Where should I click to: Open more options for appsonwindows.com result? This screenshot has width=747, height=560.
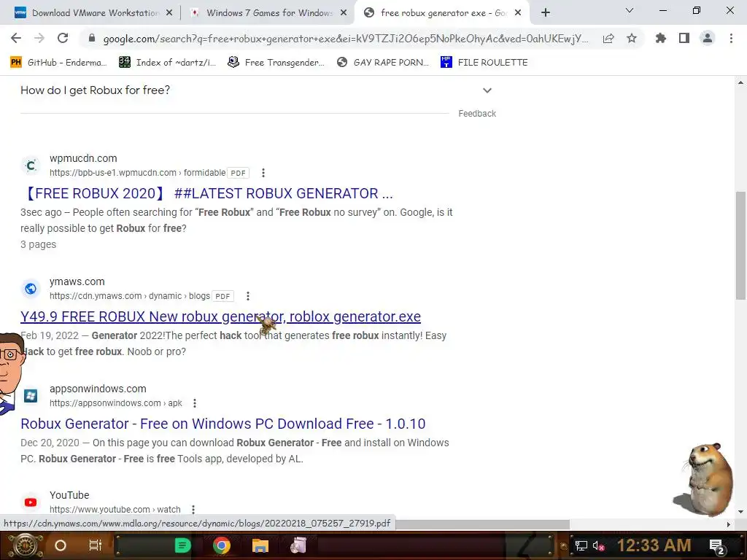pos(194,403)
